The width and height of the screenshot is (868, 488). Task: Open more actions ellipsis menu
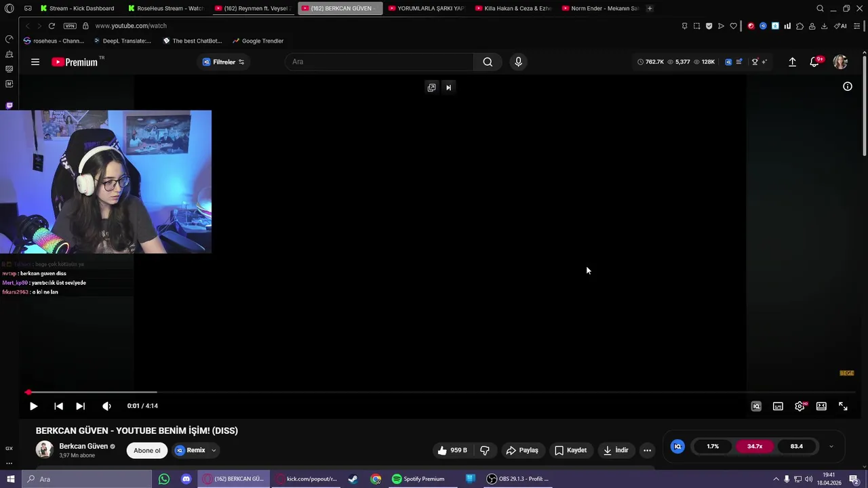coord(647,450)
